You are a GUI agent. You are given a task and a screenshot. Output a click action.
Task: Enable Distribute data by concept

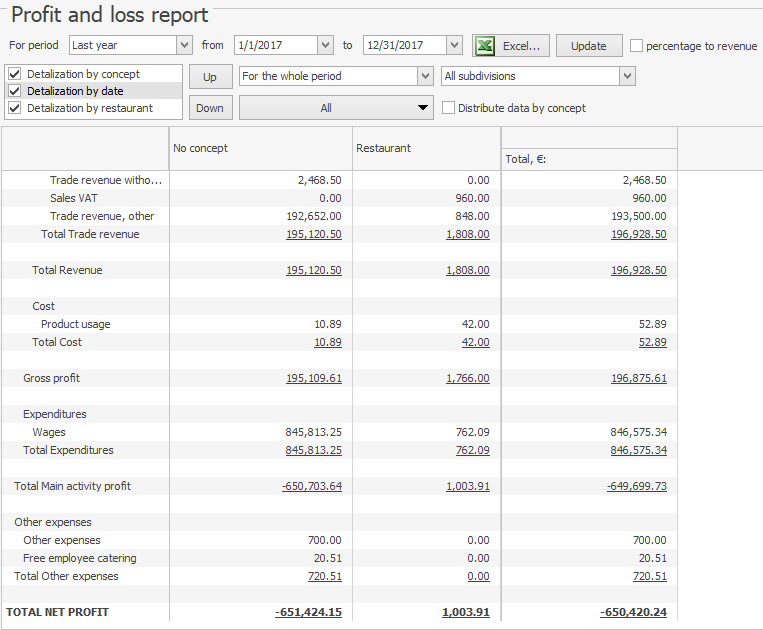[x=449, y=108]
